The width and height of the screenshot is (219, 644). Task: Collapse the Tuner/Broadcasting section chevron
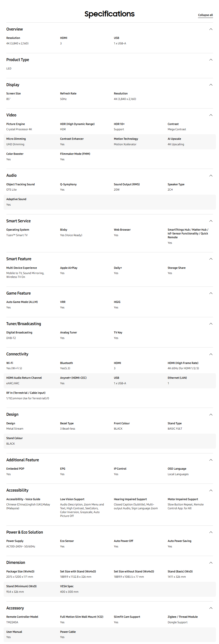(x=211, y=324)
